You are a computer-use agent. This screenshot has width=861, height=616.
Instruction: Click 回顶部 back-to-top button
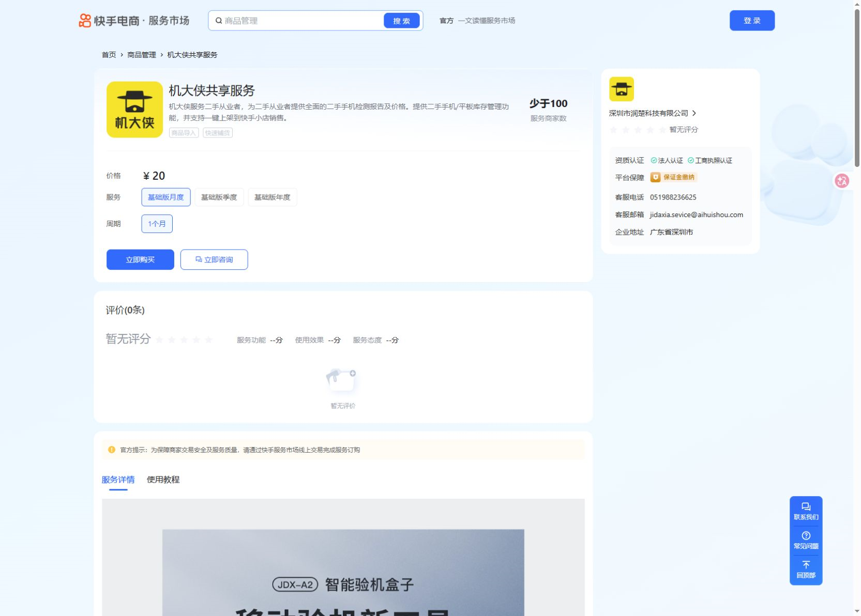click(x=806, y=569)
